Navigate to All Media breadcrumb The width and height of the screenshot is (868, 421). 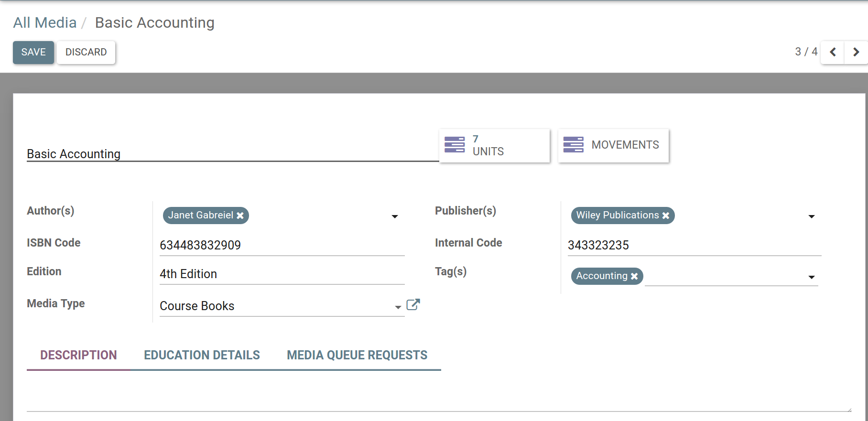pos(45,22)
